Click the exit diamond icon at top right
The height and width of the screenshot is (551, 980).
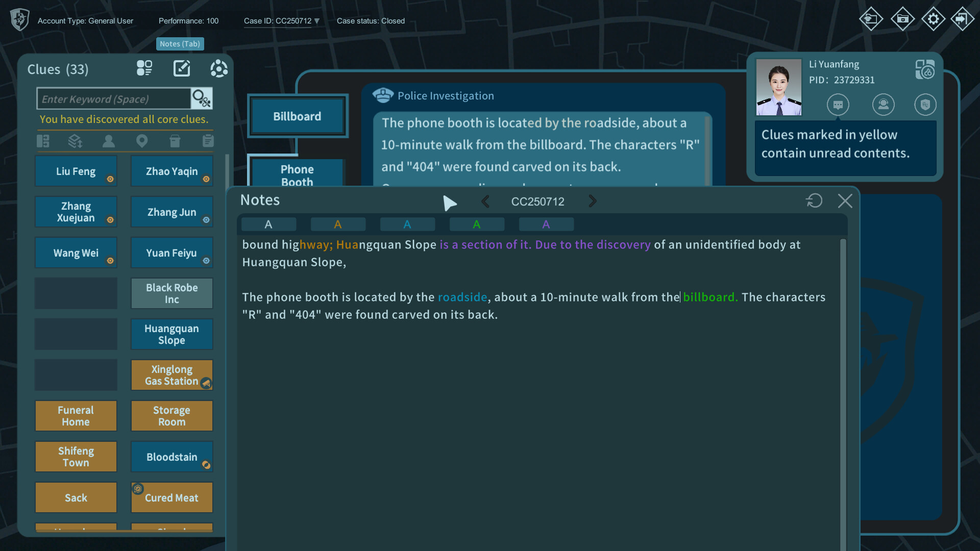(963, 19)
